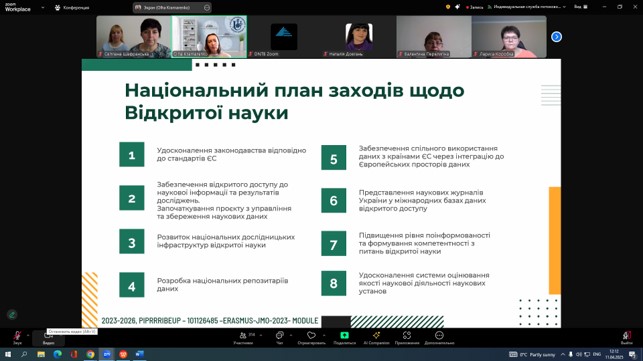
Task: Open Windows taskbar search
Action: click(24, 354)
